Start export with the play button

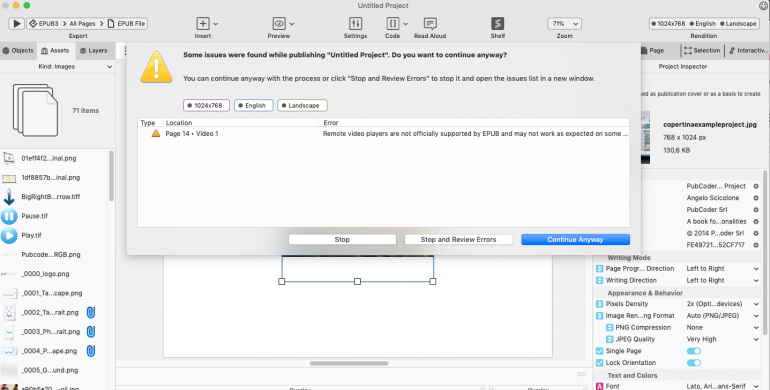coord(16,24)
